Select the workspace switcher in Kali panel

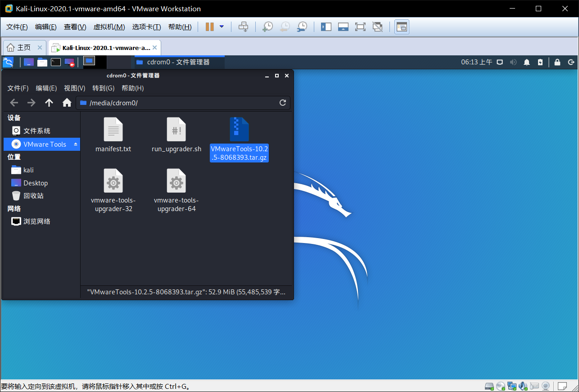point(95,62)
